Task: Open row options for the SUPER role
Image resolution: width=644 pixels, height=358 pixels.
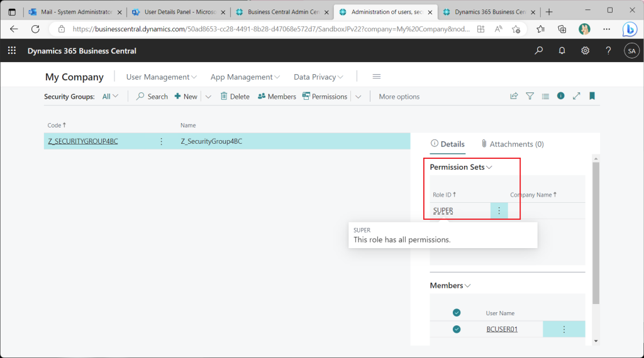Action: [499, 210]
